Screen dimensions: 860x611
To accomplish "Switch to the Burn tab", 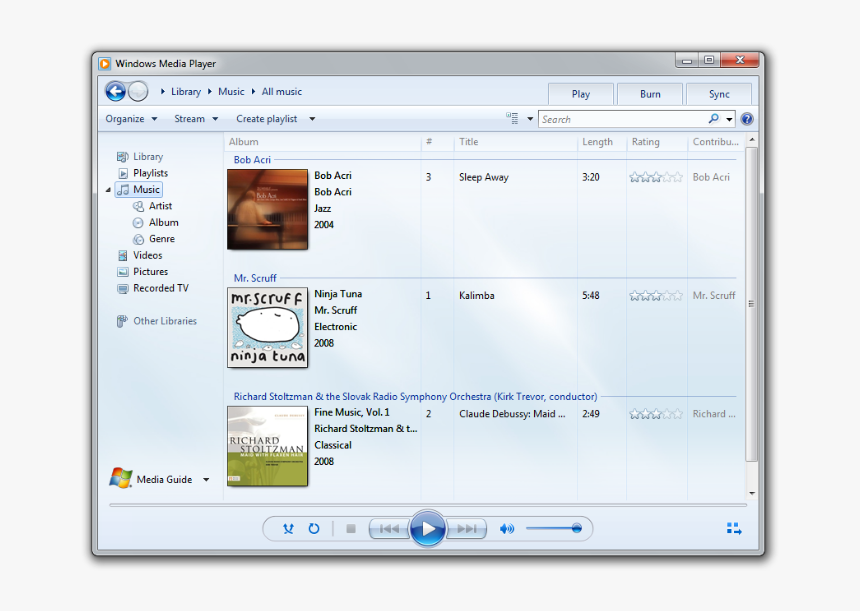I will [x=650, y=94].
